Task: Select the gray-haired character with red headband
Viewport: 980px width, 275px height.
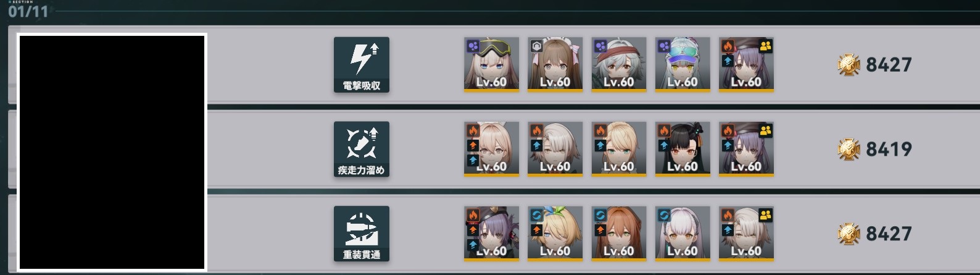Action: pyautogui.click(x=618, y=65)
